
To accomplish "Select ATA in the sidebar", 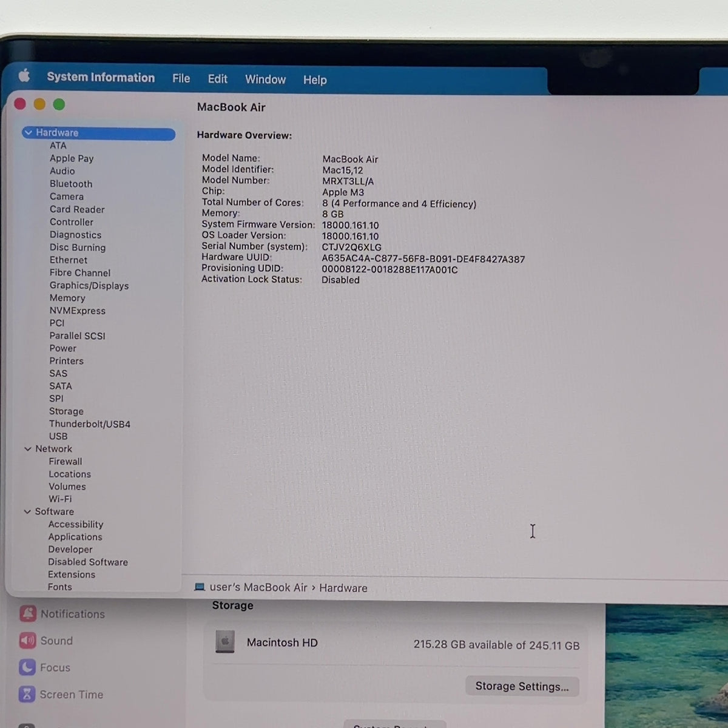I will pos(58,146).
